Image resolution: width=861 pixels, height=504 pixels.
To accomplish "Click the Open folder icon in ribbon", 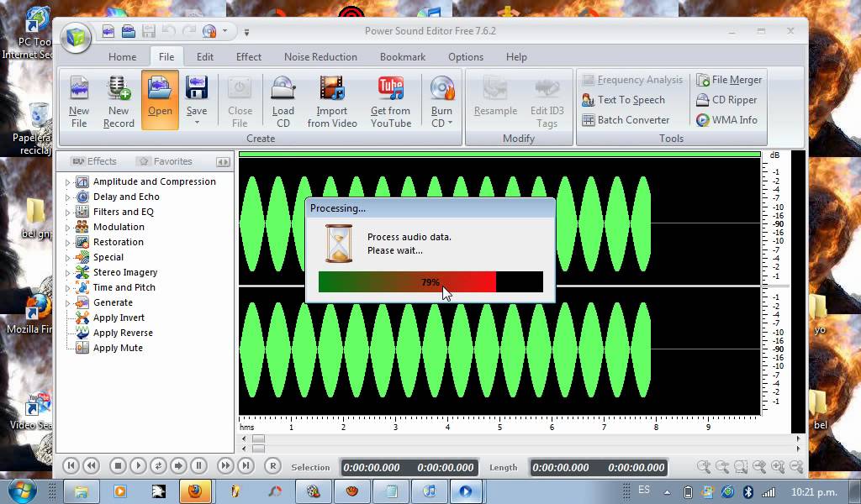I will pyautogui.click(x=160, y=88).
